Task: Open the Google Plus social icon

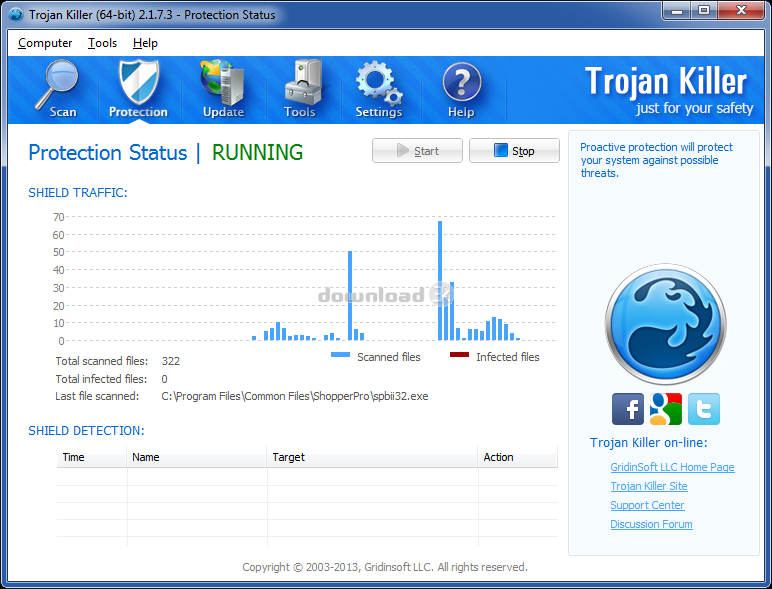Action: (x=666, y=409)
